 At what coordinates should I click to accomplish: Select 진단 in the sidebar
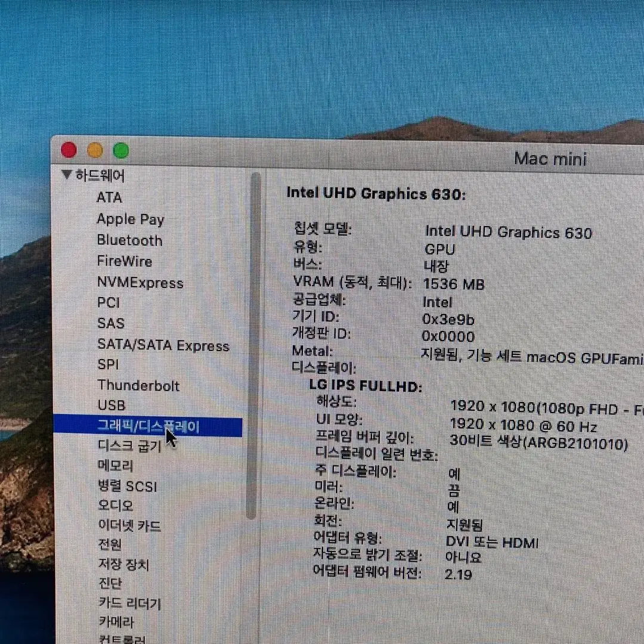[110, 583]
